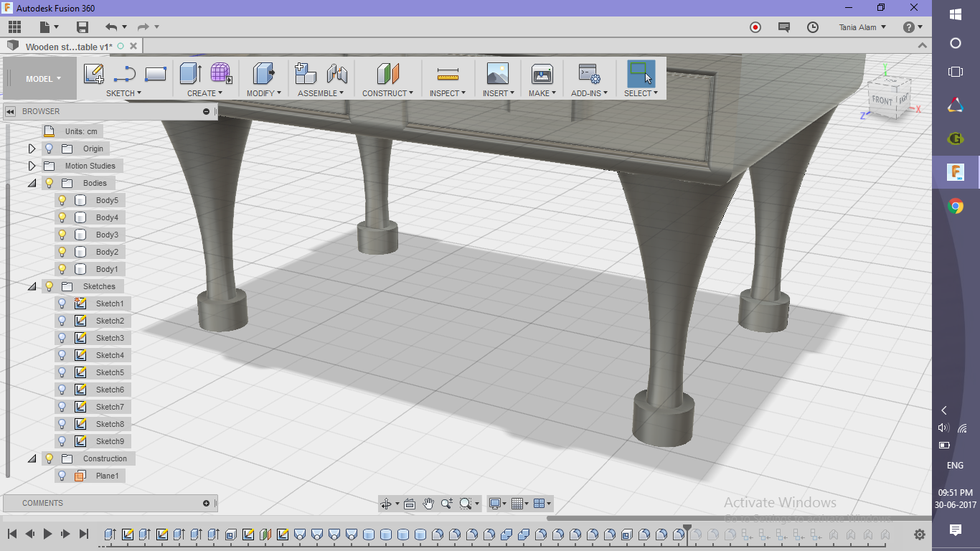
Task: Collapse the Sketches folder
Action: point(32,286)
